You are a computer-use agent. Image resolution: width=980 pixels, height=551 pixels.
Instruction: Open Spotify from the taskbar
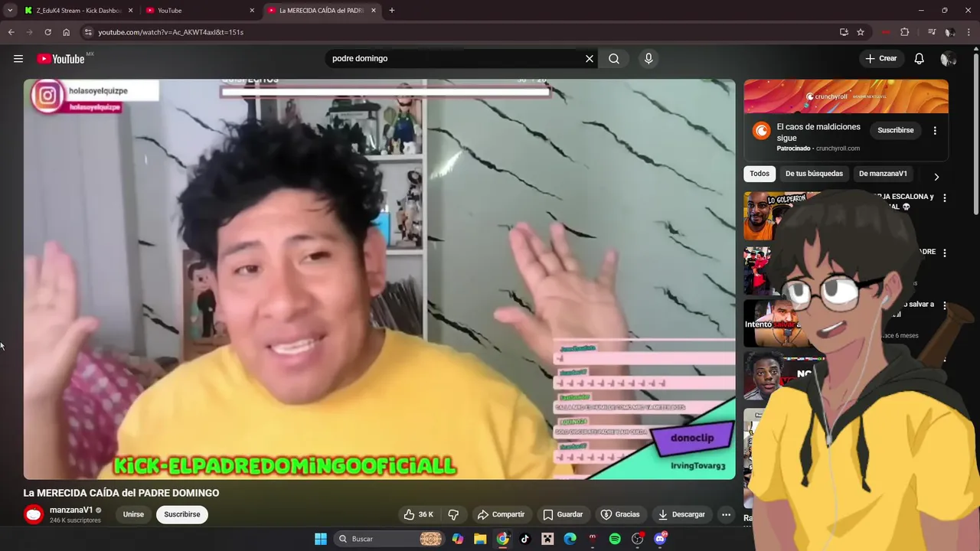coord(615,539)
